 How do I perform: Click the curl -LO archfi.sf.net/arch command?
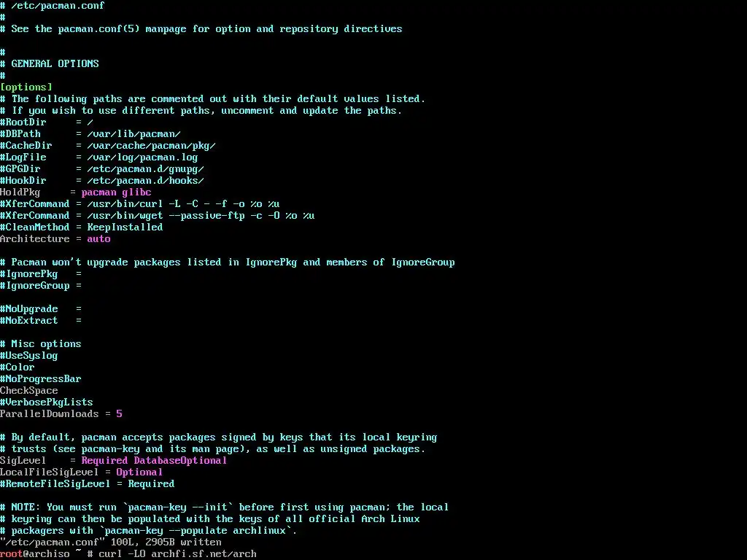point(178,554)
